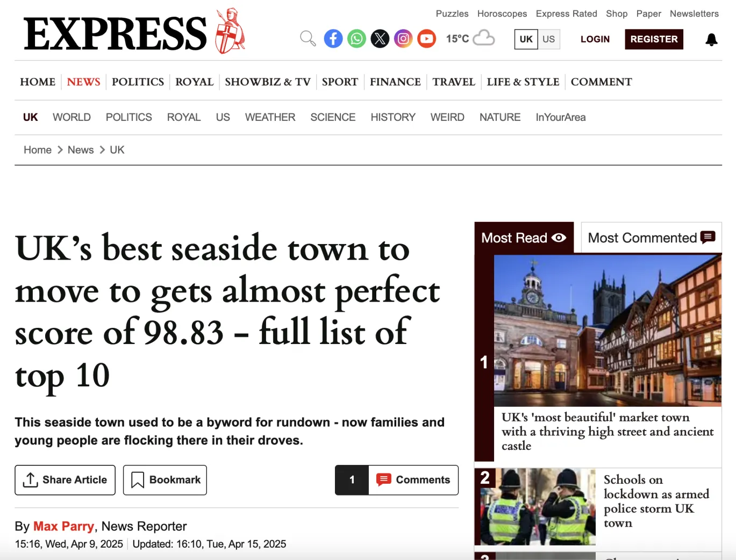Image resolution: width=736 pixels, height=560 pixels.
Task: Open the X (Twitter) icon
Action: click(380, 39)
